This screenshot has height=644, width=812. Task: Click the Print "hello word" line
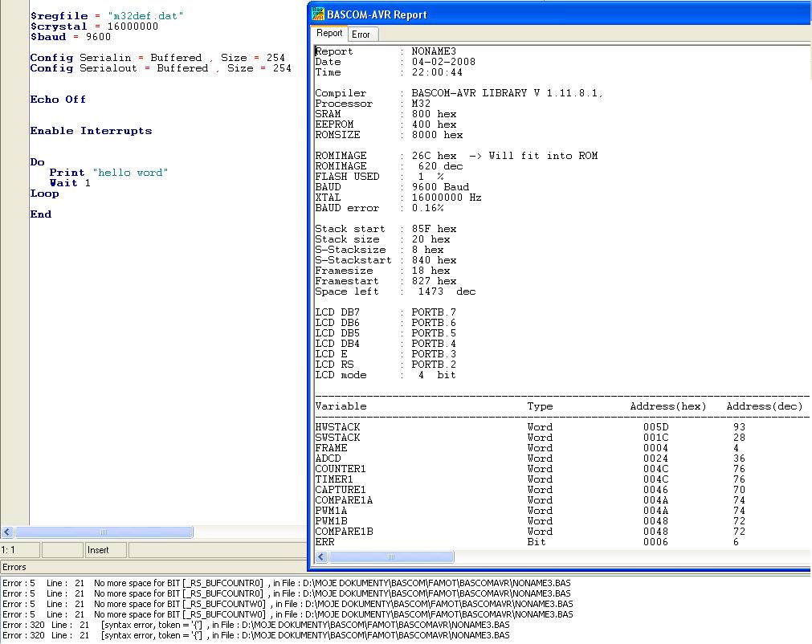tap(108, 173)
